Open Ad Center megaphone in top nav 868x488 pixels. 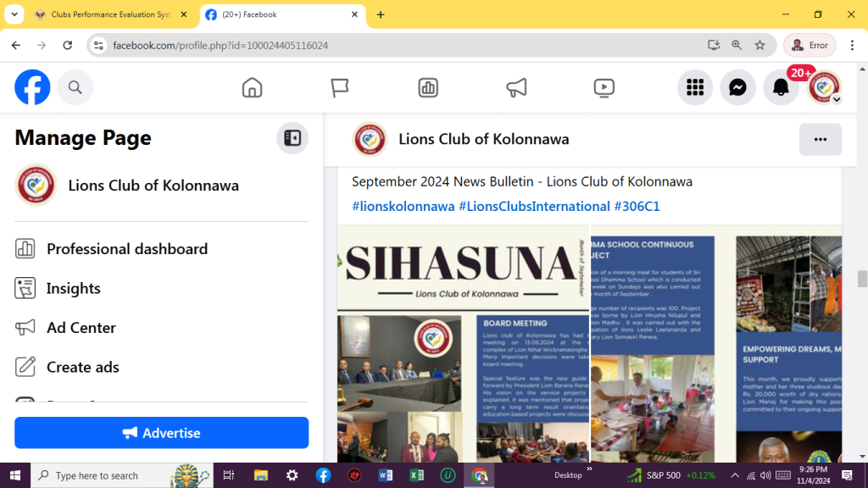tap(516, 87)
